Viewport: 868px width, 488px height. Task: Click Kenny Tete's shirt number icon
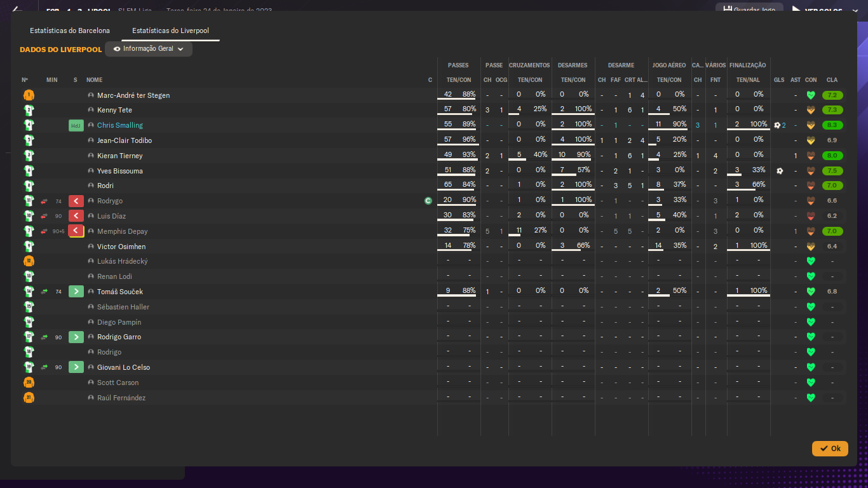(x=29, y=110)
